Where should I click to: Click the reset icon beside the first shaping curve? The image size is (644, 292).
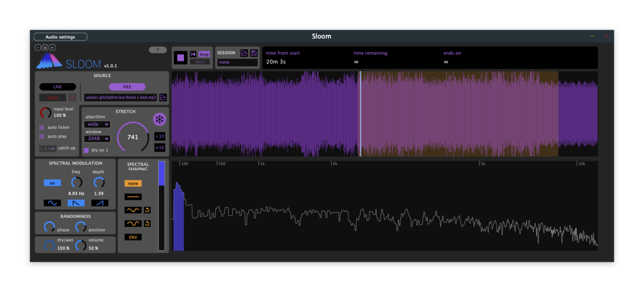tap(147, 210)
